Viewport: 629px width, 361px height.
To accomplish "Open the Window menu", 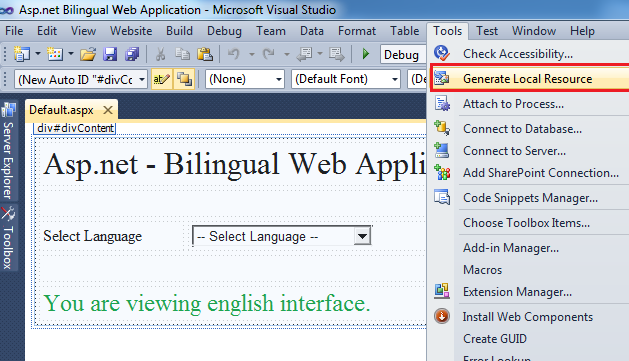I will pyautogui.click(x=534, y=31).
